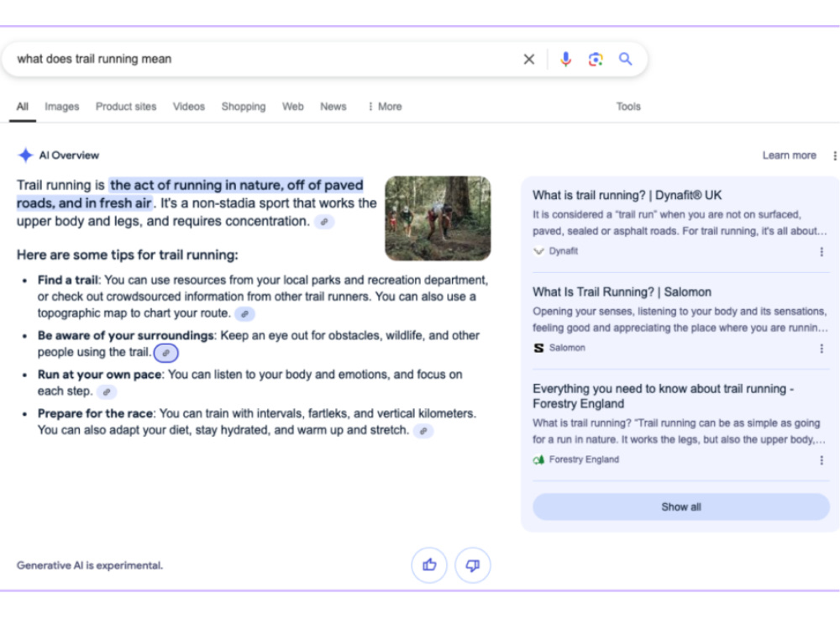Click the 'Prepare for the race' tip
This screenshot has height=630, width=840.
[x=256, y=423]
